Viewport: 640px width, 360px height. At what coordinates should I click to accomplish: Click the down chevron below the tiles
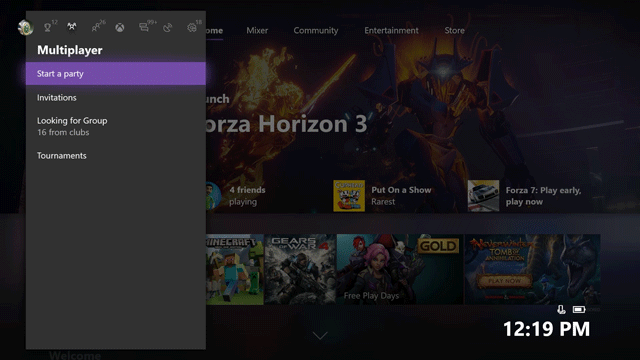pyautogui.click(x=320, y=336)
